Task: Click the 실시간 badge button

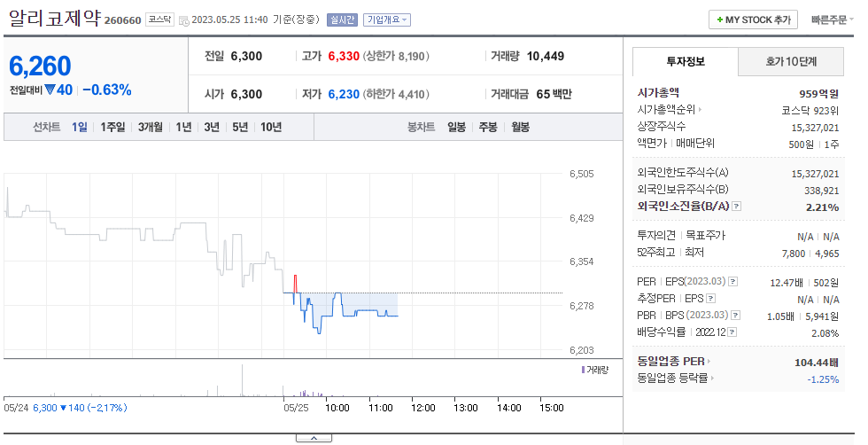Action: 342,20
